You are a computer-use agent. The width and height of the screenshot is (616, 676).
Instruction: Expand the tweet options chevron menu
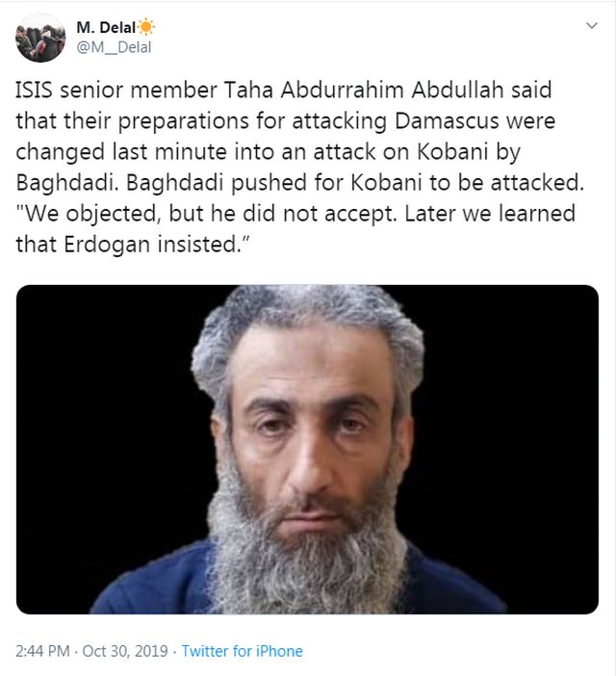pyautogui.click(x=592, y=25)
